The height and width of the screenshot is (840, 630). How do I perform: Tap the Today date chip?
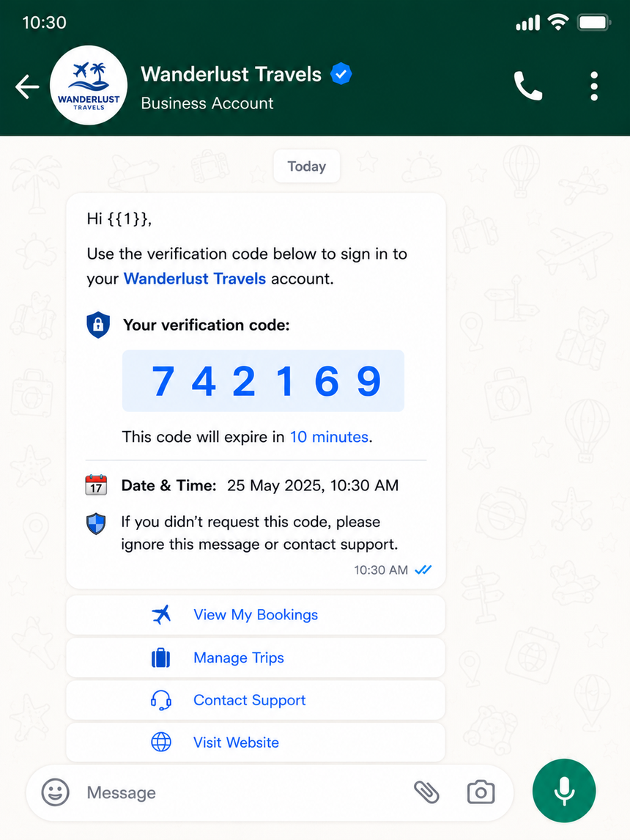(x=307, y=166)
